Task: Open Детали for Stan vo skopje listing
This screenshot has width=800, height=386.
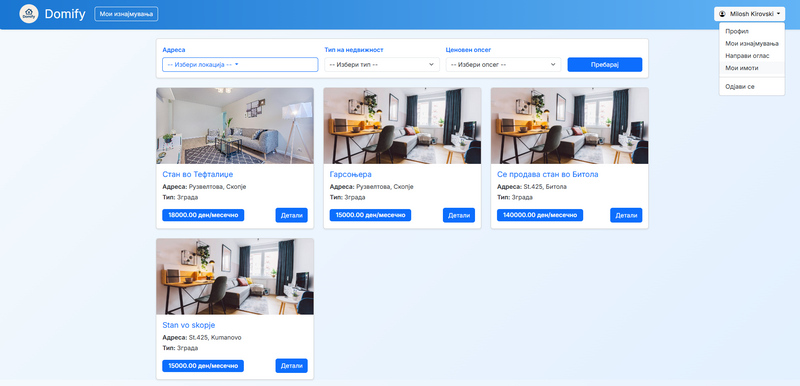Action: click(x=291, y=366)
